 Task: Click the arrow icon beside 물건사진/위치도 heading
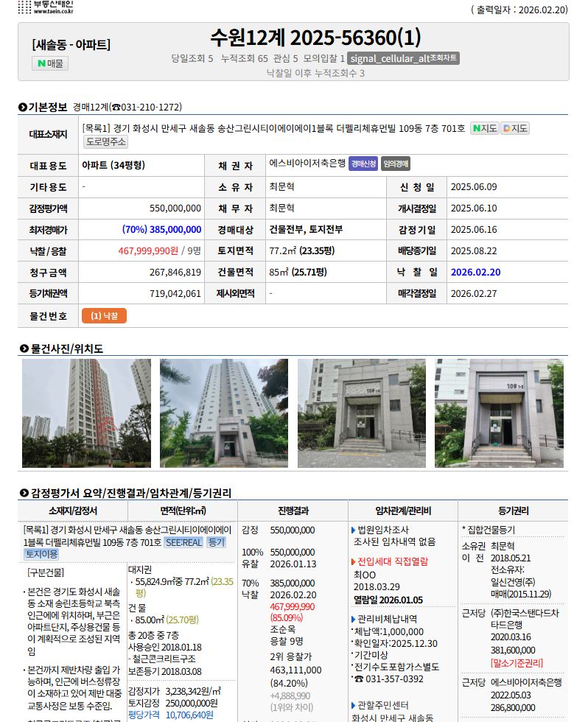point(23,348)
